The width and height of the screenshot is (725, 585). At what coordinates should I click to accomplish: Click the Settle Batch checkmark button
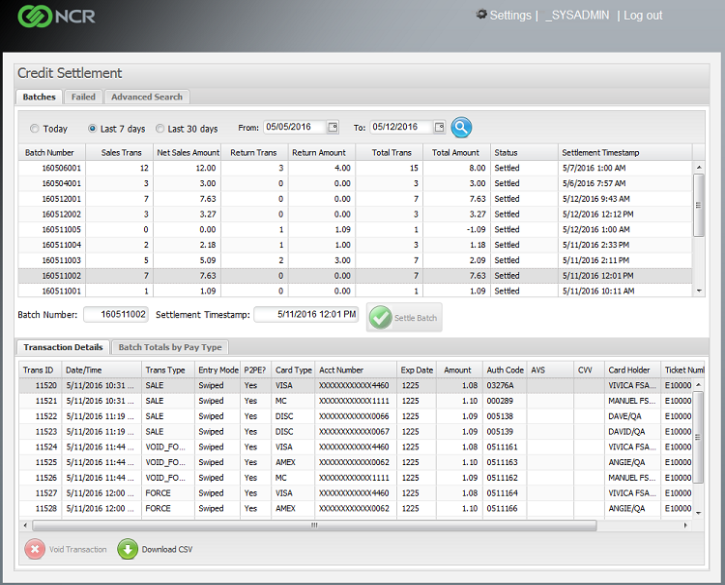pyautogui.click(x=380, y=317)
